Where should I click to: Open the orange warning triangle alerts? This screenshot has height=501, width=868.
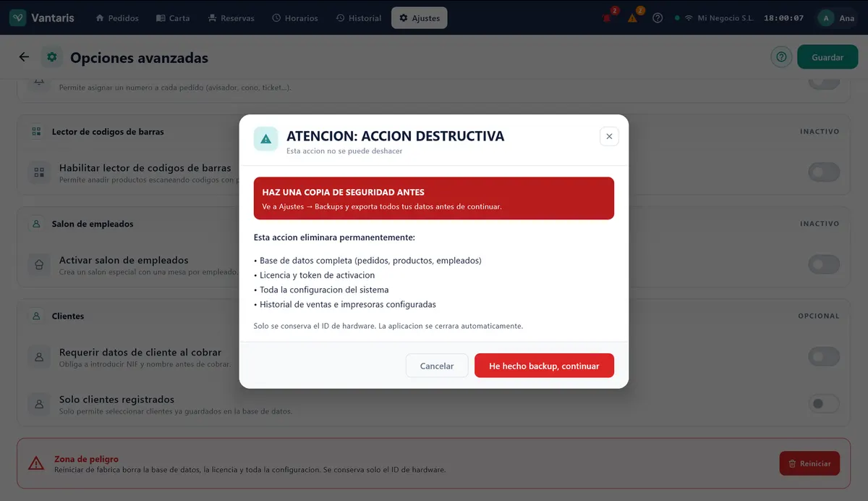pyautogui.click(x=633, y=18)
